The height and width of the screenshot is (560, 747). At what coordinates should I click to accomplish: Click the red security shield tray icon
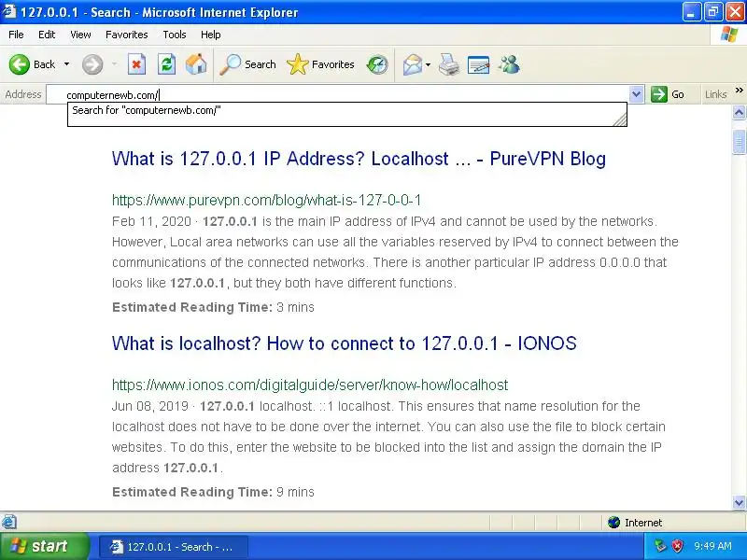coord(677,546)
